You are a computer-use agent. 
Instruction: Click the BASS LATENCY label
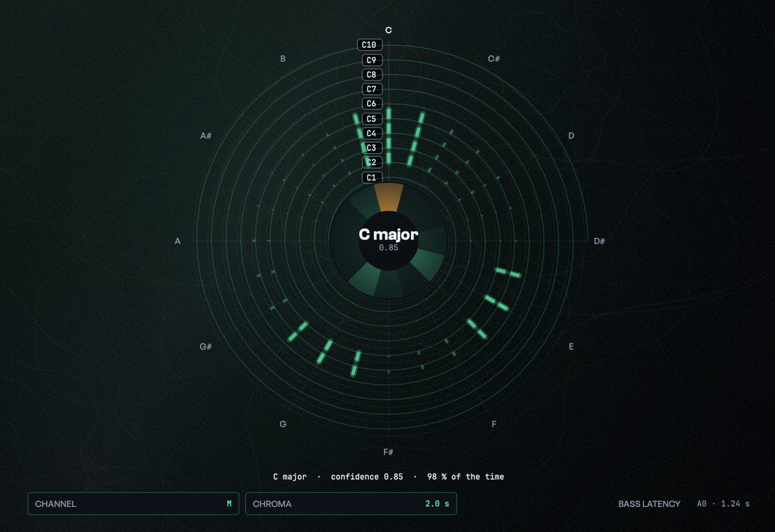pyautogui.click(x=649, y=504)
